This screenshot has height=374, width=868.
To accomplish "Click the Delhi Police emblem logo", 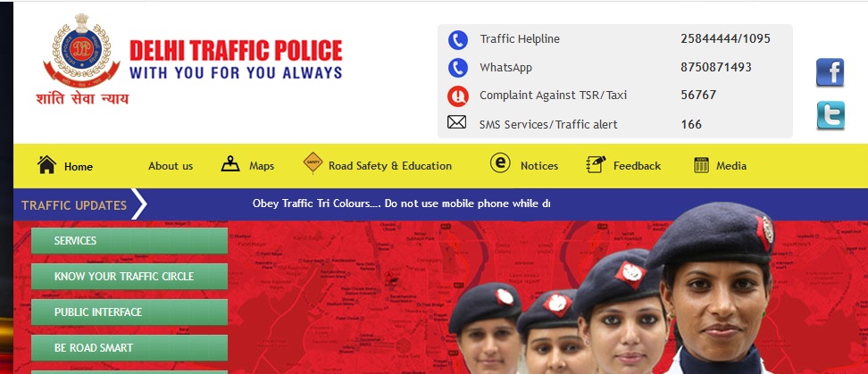I will [82, 51].
